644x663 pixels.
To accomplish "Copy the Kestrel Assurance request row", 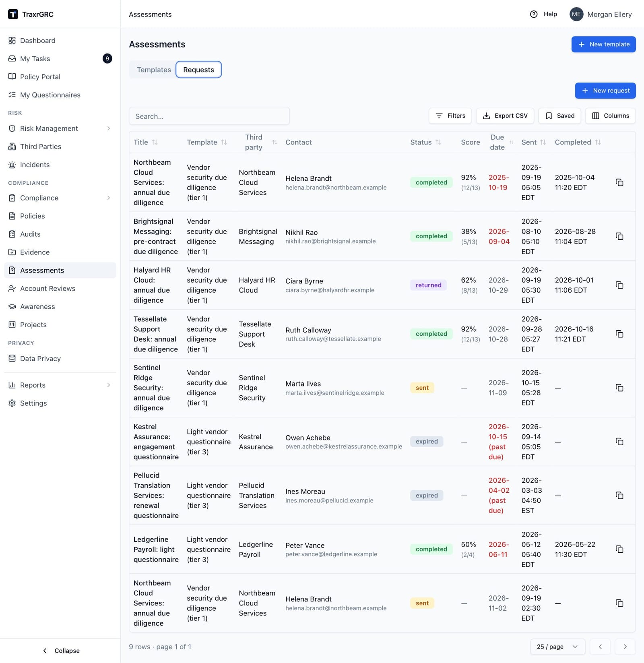I will pos(619,442).
